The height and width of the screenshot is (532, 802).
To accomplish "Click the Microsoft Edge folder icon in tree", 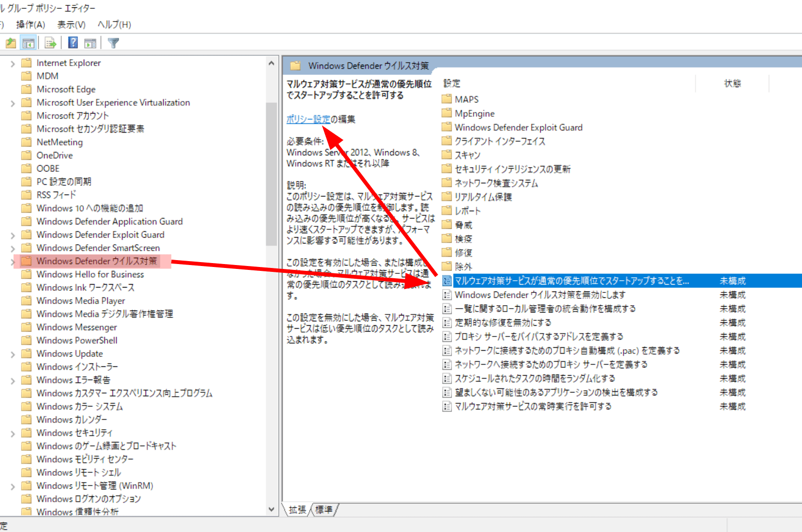I will pos(26,89).
